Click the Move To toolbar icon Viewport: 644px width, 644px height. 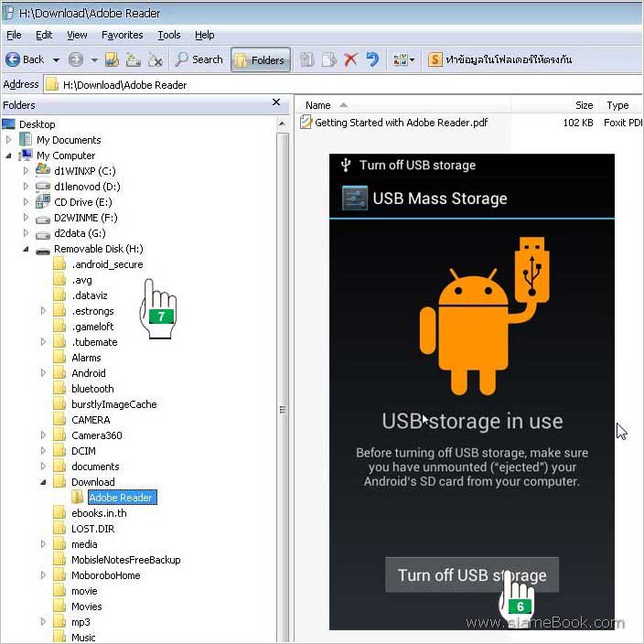coord(306,60)
